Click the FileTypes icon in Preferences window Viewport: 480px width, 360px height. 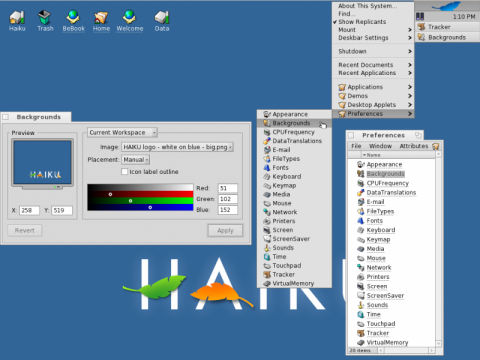pos(361,211)
